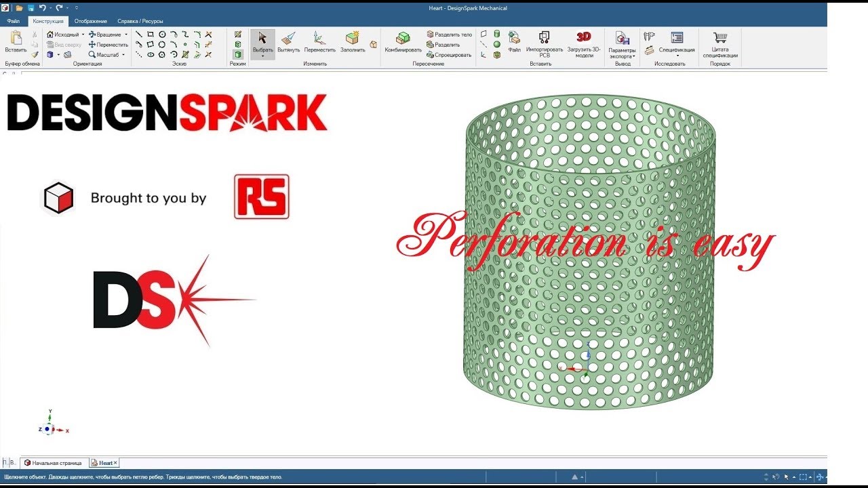868x488 pixels.
Task: Select the rectangle sketch tool
Action: tap(151, 35)
